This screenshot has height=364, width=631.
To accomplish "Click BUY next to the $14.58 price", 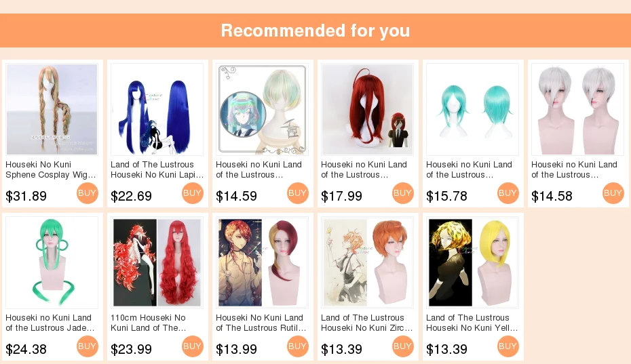I will [613, 193].
